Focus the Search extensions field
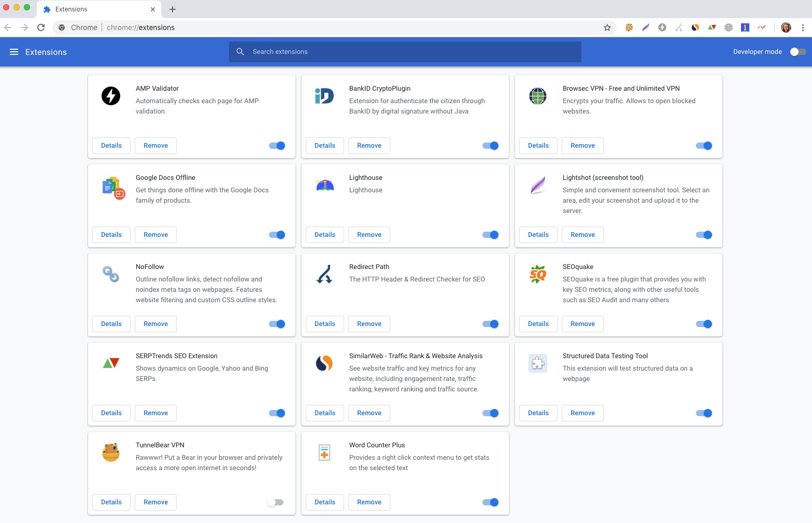This screenshot has height=523, width=812. [405, 52]
